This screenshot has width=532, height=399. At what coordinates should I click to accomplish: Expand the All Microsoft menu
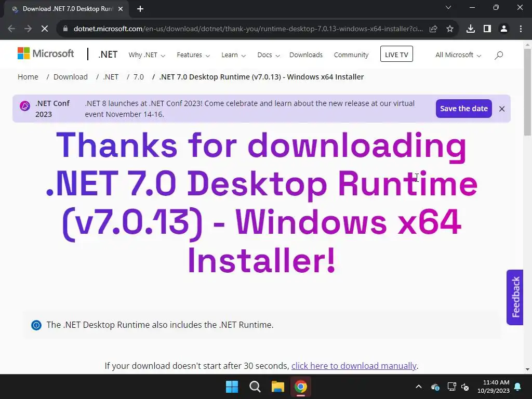tap(458, 55)
